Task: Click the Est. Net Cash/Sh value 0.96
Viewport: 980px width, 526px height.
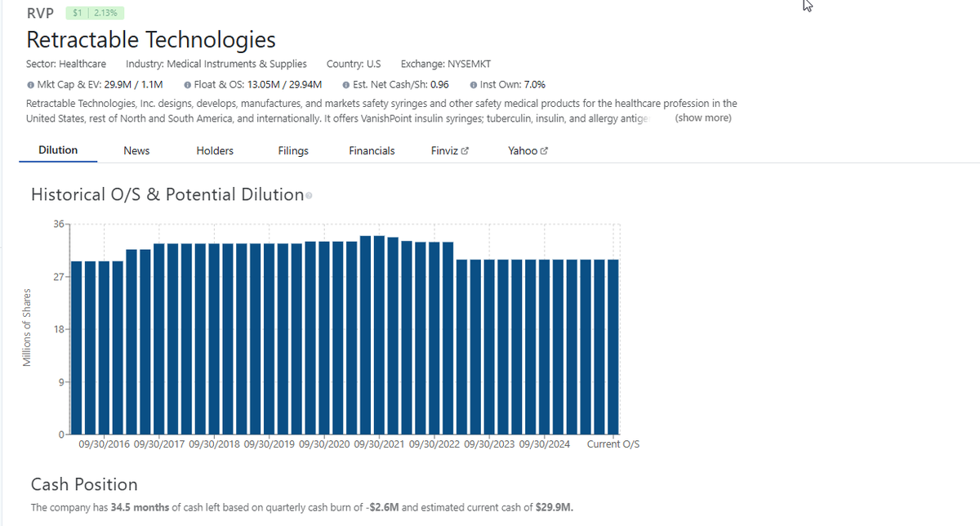Action: point(439,84)
